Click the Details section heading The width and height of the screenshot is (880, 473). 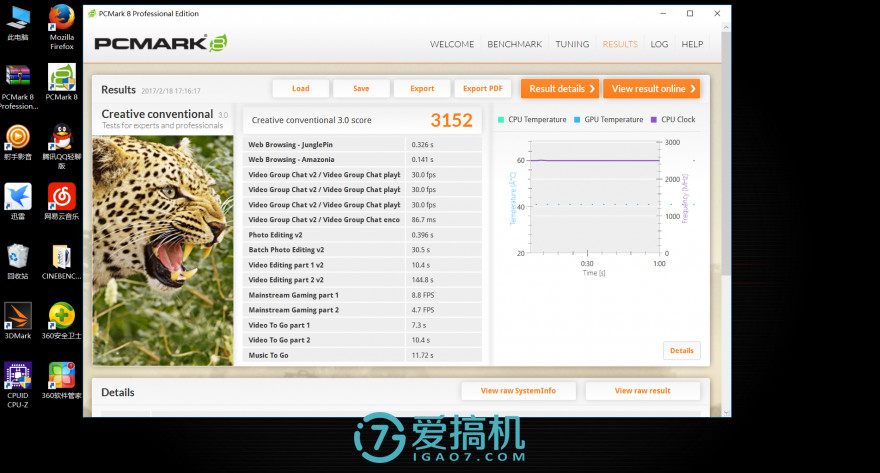pos(118,392)
